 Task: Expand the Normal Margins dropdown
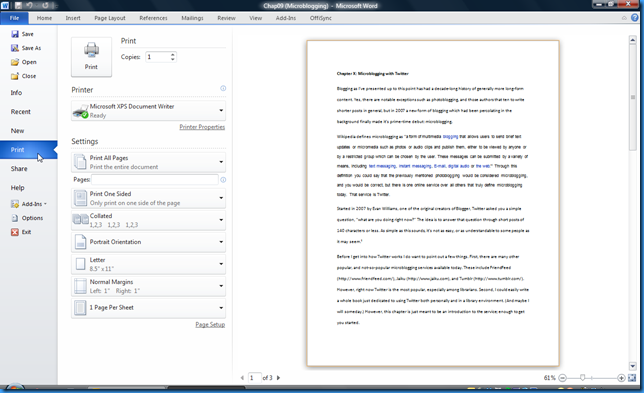[148, 286]
